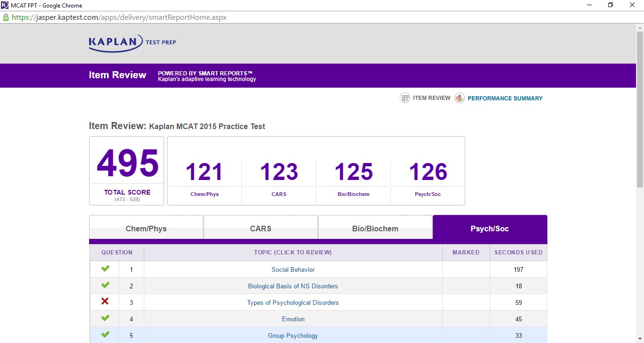
Task: Open the Item Review link
Action: point(432,98)
